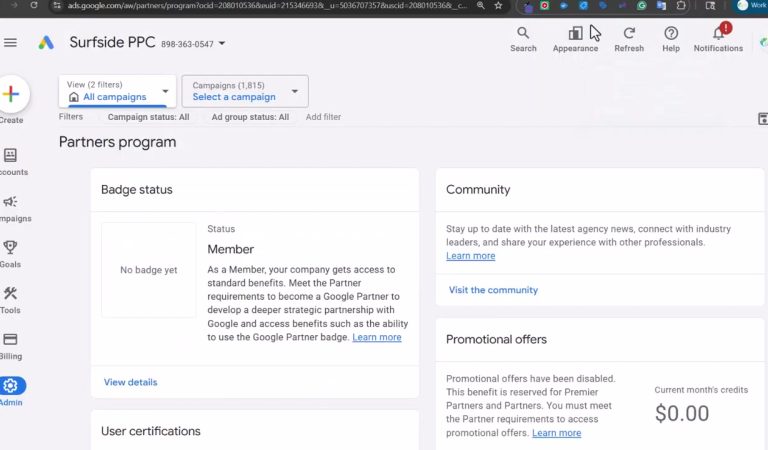The image size is (768, 450).
Task: Click the Current month's credits label
Action: tap(701, 390)
